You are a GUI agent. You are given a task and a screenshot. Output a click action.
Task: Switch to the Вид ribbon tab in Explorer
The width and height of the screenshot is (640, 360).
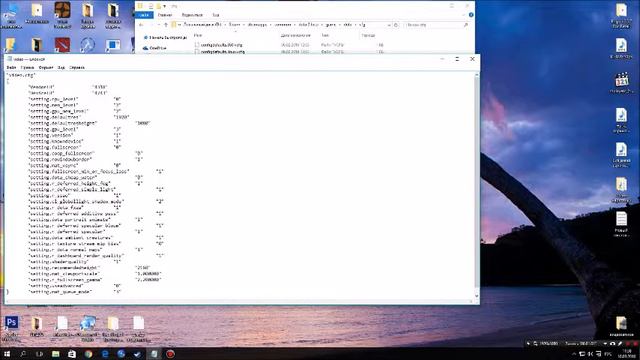click(x=216, y=15)
